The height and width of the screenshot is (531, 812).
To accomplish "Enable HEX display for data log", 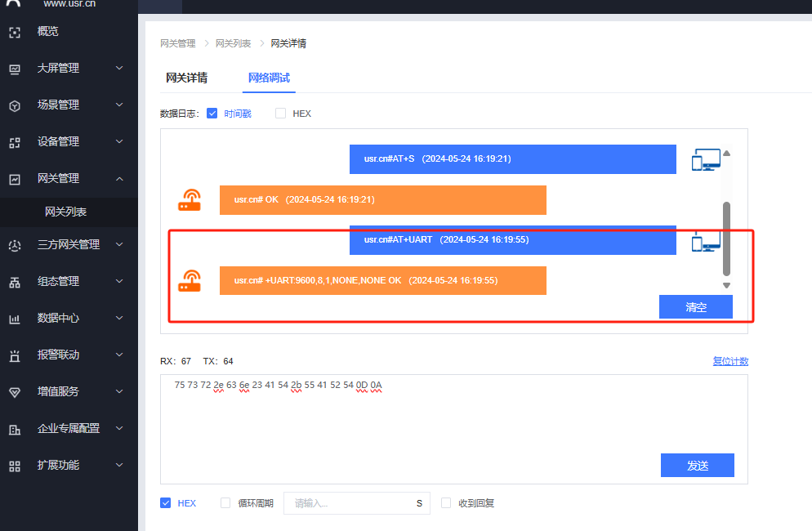I will tap(280, 114).
